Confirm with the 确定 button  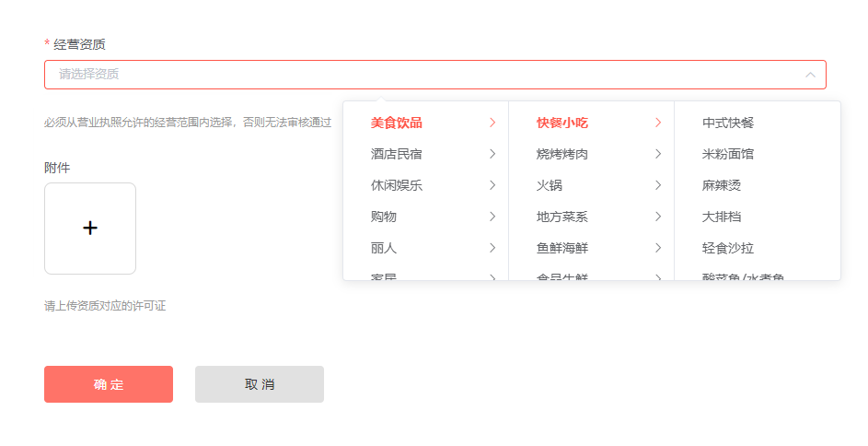pyautogui.click(x=109, y=384)
